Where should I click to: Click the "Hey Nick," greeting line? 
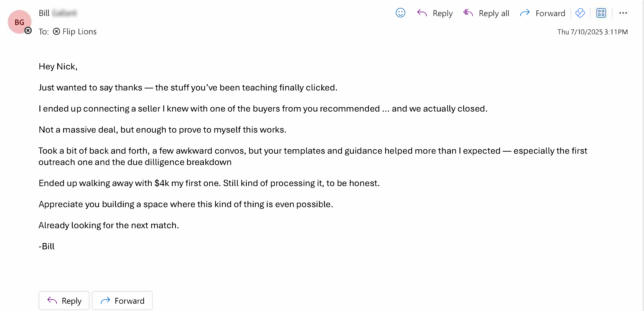point(58,67)
